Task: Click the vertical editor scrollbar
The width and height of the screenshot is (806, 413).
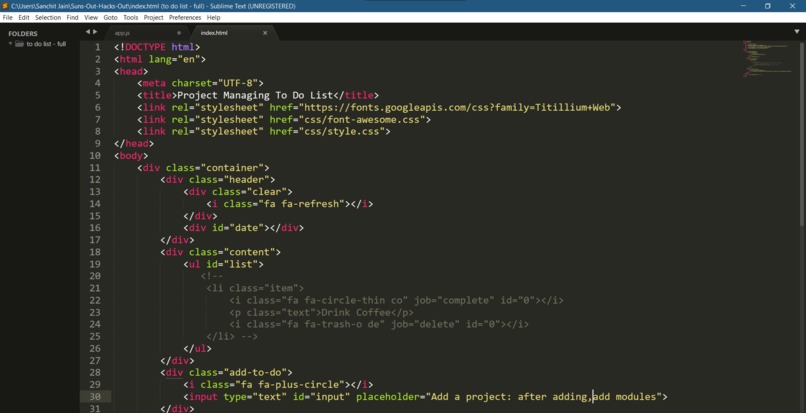Action: (x=802, y=133)
